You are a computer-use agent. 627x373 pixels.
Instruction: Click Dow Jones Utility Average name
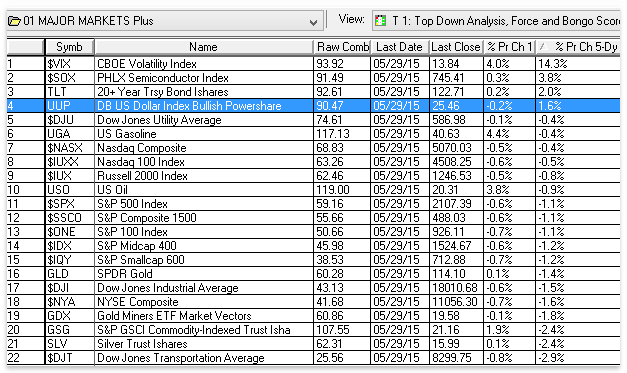tap(204, 120)
